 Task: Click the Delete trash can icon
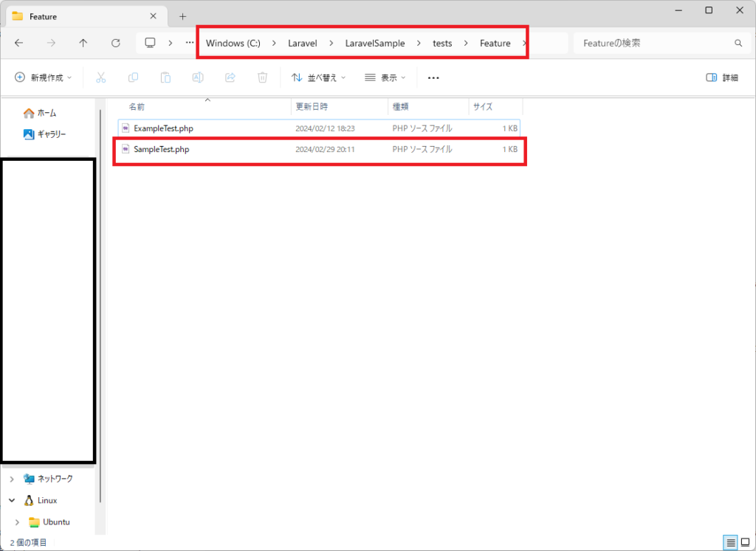pos(262,77)
